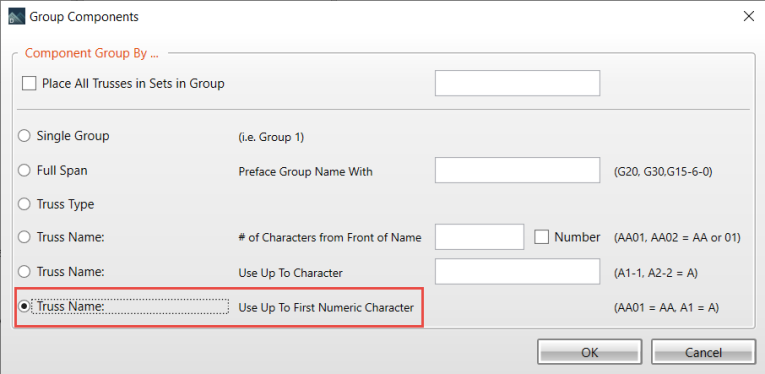
Task: Enable Place All Trusses in Sets in Group
Action: pyautogui.click(x=29, y=84)
